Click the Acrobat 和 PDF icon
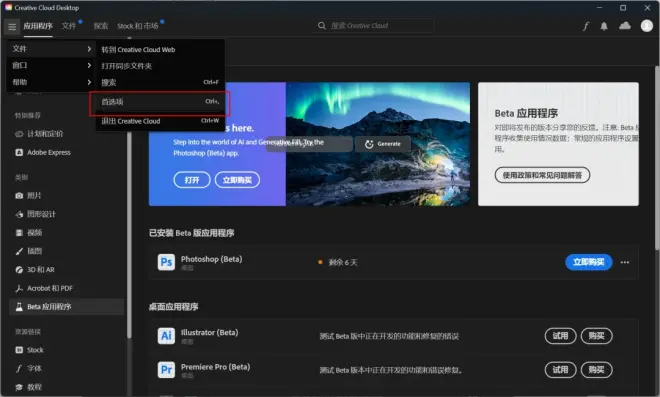This screenshot has width=660, height=397. pos(19,288)
